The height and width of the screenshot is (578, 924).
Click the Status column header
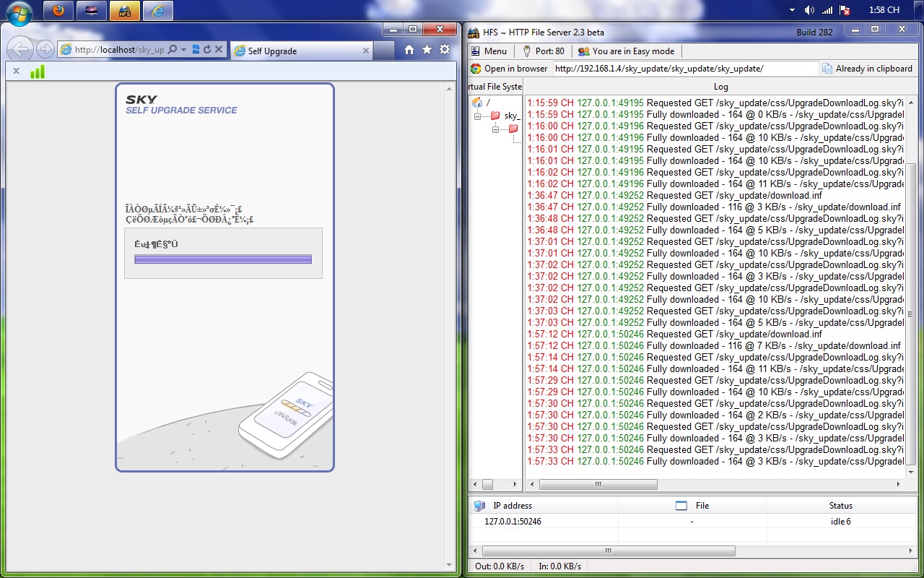tap(841, 506)
